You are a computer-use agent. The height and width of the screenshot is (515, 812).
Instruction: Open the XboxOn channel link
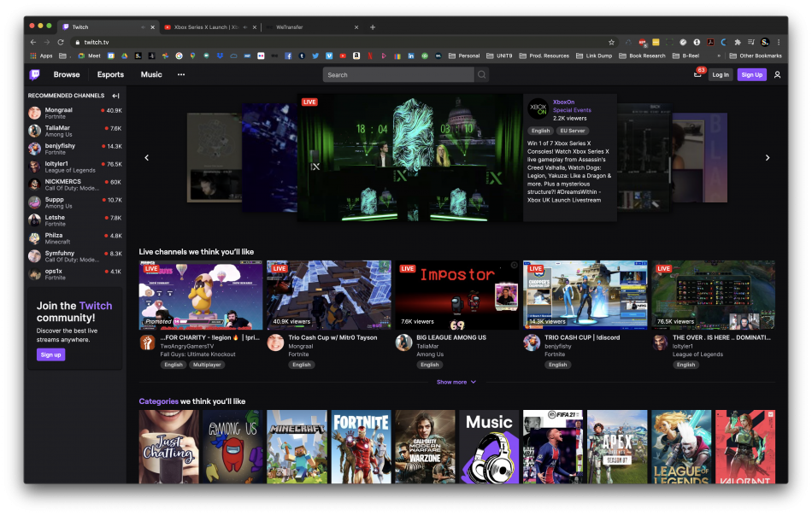563,102
